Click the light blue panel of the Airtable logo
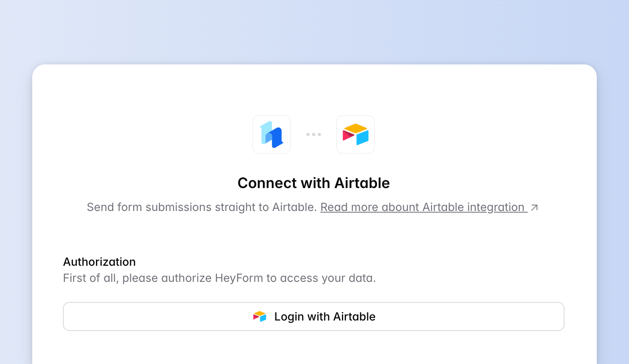 [363, 139]
